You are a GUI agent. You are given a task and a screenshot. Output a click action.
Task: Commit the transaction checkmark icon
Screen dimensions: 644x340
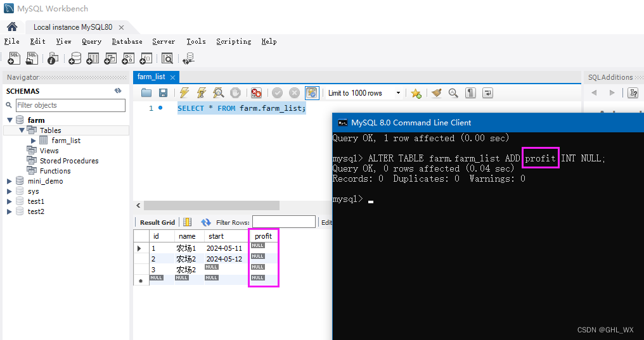tap(277, 93)
